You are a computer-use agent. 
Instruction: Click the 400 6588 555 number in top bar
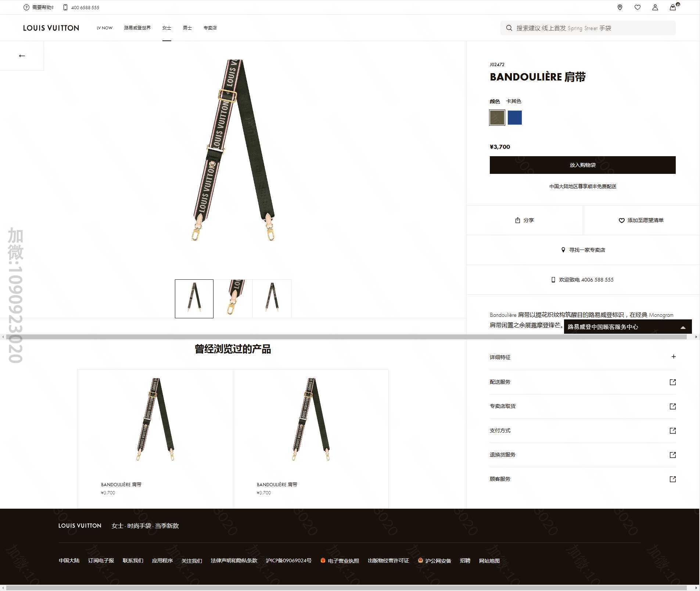click(x=85, y=7)
